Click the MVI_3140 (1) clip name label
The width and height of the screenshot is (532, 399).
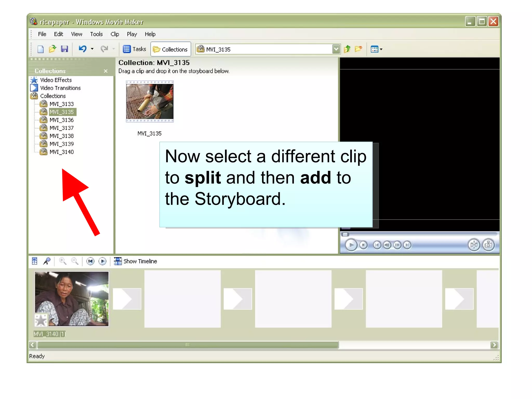click(x=50, y=334)
